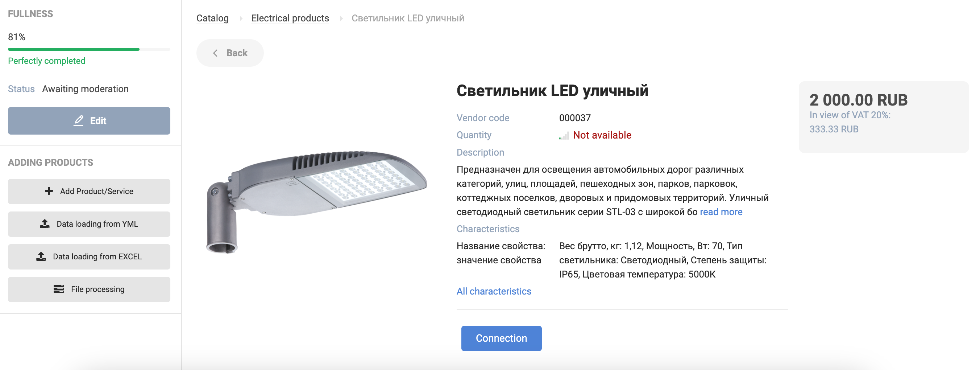The image size is (980, 370).
Task: Click the upload icon beside YML loading
Action: pyautogui.click(x=45, y=224)
